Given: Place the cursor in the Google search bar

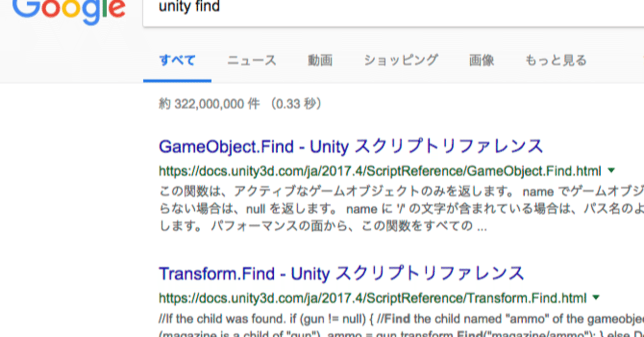Looking at the screenshot, I should (x=352, y=7).
